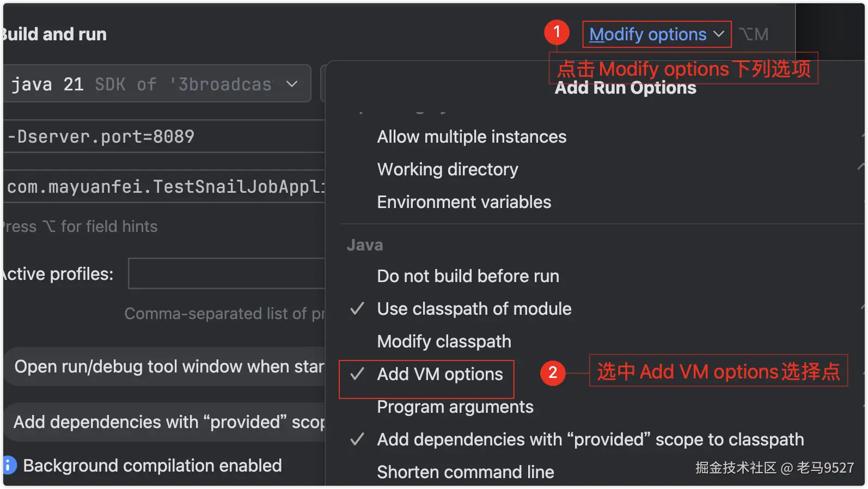This screenshot has width=868, height=489.
Task: Open the Modify options dropdown
Action: tap(648, 34)
